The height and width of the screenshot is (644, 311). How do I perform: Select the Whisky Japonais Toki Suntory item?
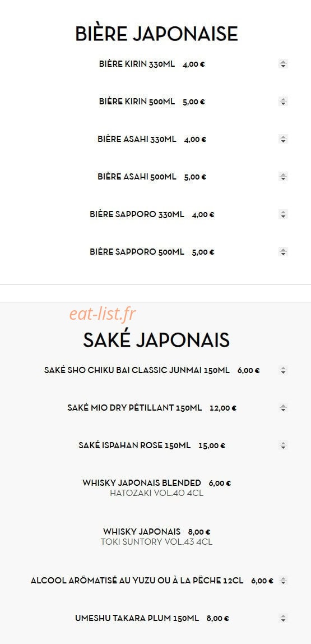142,532
